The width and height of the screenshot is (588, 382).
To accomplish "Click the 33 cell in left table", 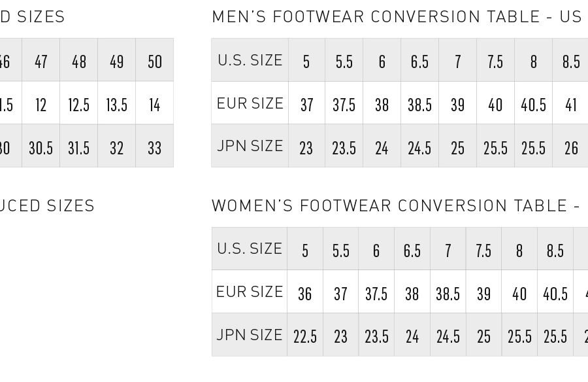I will [154, 146].
